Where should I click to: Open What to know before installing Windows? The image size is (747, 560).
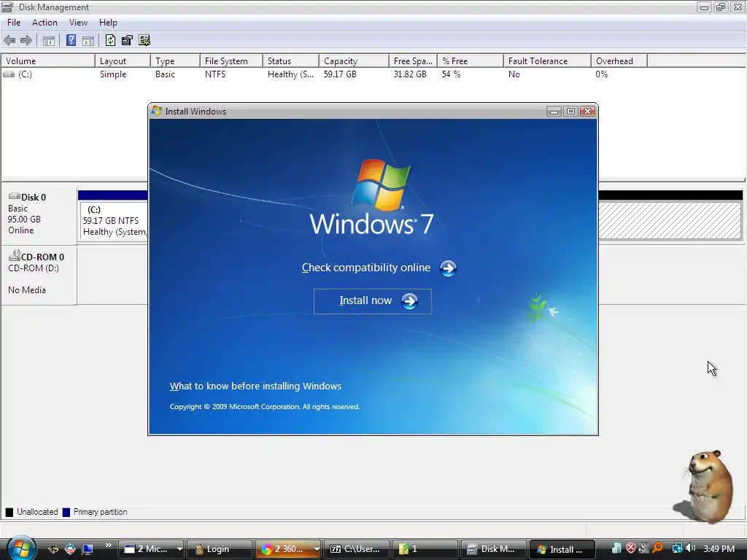255,386
